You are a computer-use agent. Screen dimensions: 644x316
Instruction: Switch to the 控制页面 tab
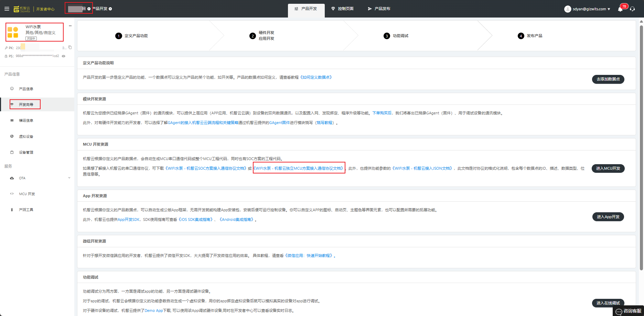342,9
